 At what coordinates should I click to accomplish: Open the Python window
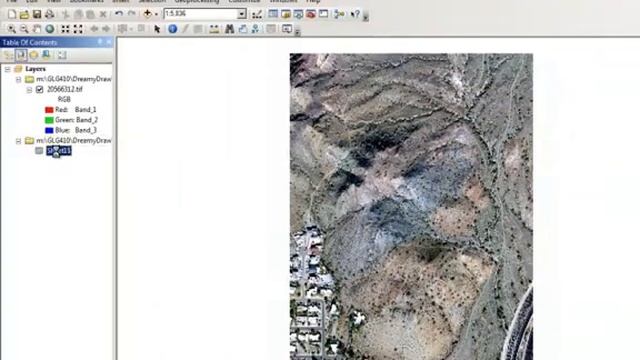pos(323,14)
